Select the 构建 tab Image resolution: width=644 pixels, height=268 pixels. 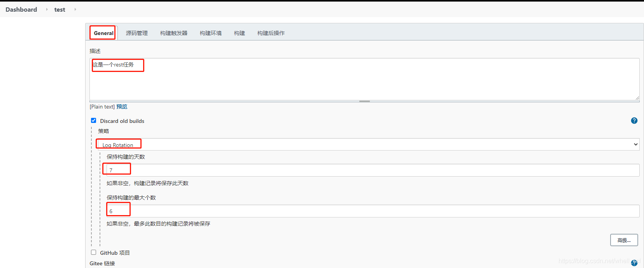click(240, 33)
